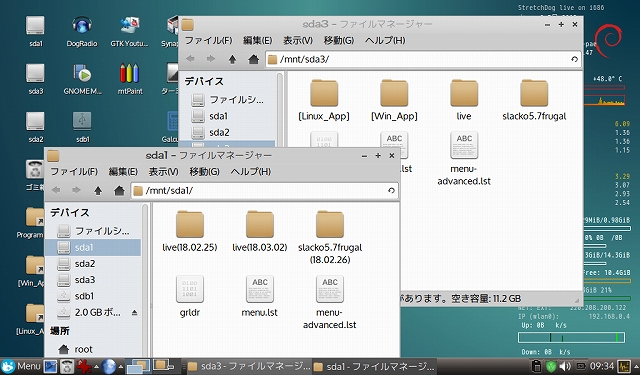Click the volume speaker tray icon
This screenshot has width=640, height=375.
point(565,366)
